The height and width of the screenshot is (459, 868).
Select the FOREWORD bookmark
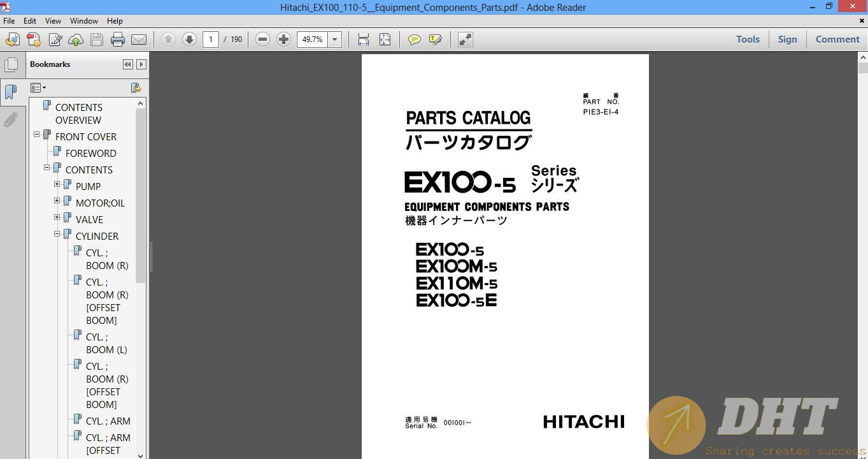[x=91, y=153]
